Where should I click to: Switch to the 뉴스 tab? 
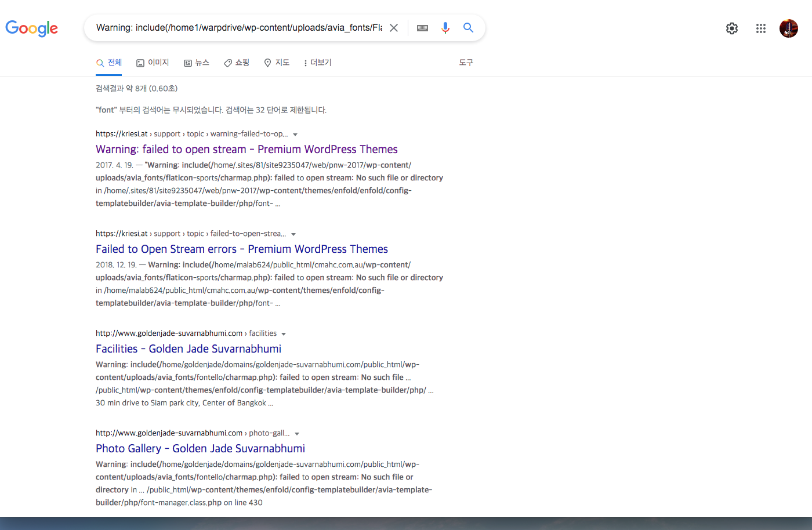(x=197, y=63)
